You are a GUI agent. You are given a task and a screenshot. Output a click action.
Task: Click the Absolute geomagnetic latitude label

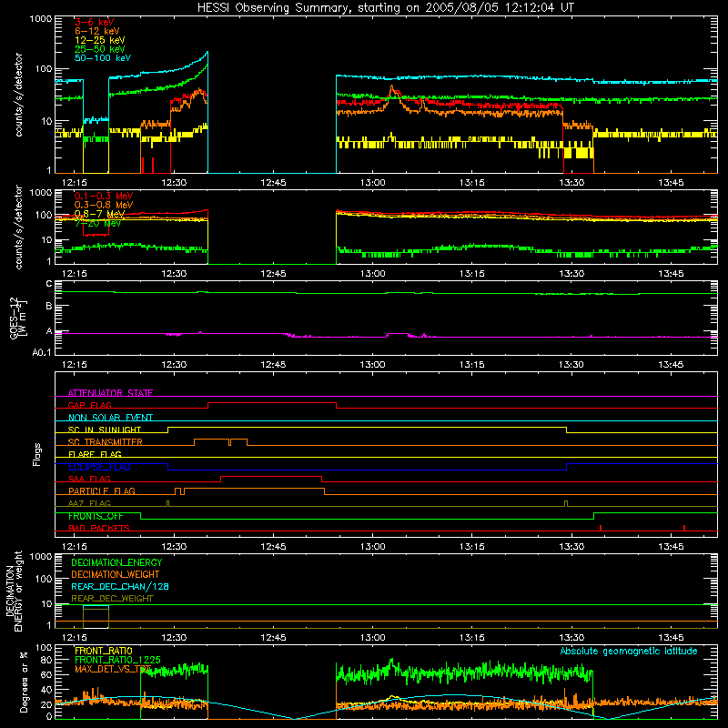click(629, 651)
